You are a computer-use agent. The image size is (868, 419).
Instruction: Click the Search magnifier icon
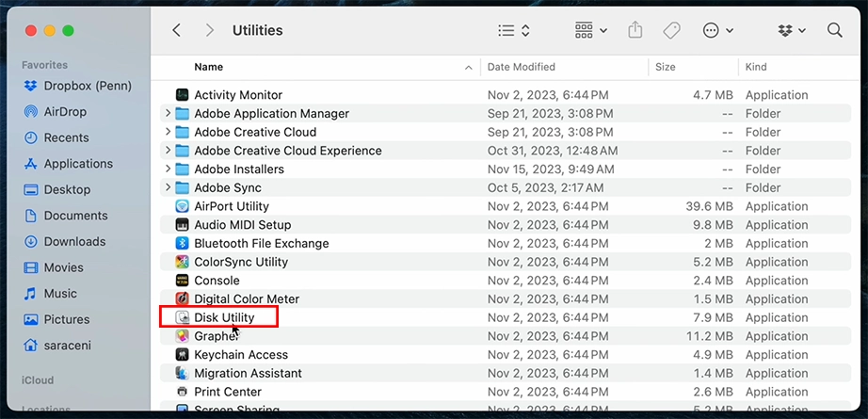[835, 30]
